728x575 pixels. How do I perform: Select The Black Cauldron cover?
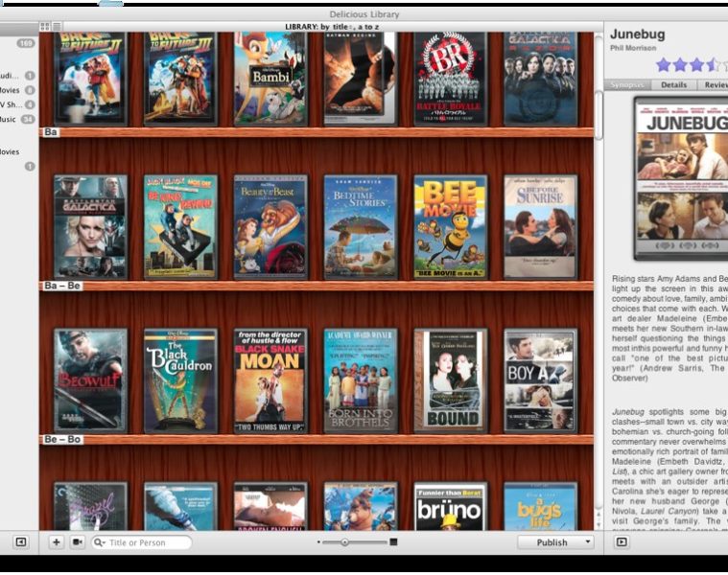click(x=180, y=380)
